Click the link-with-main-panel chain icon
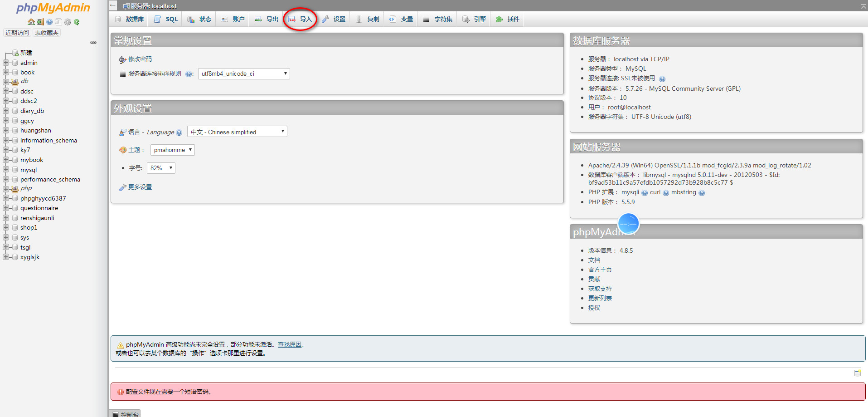This screenshot has height=417, width=868. click(x=93, y=43)
